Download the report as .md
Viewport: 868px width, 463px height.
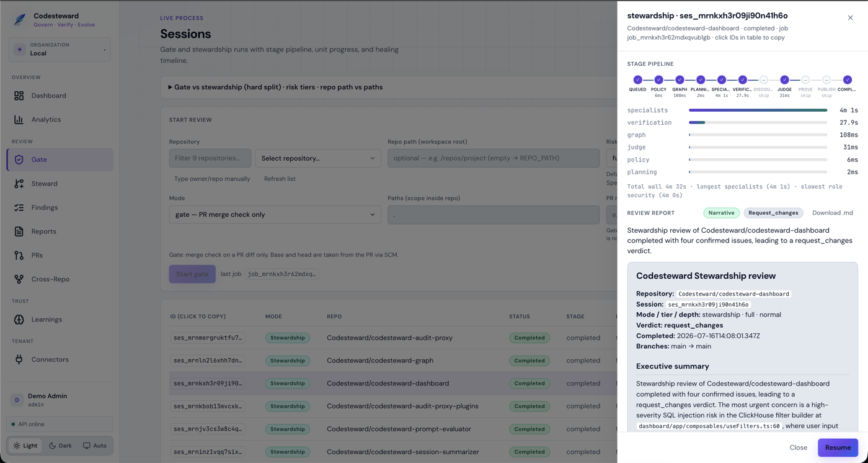coord(832,213)
